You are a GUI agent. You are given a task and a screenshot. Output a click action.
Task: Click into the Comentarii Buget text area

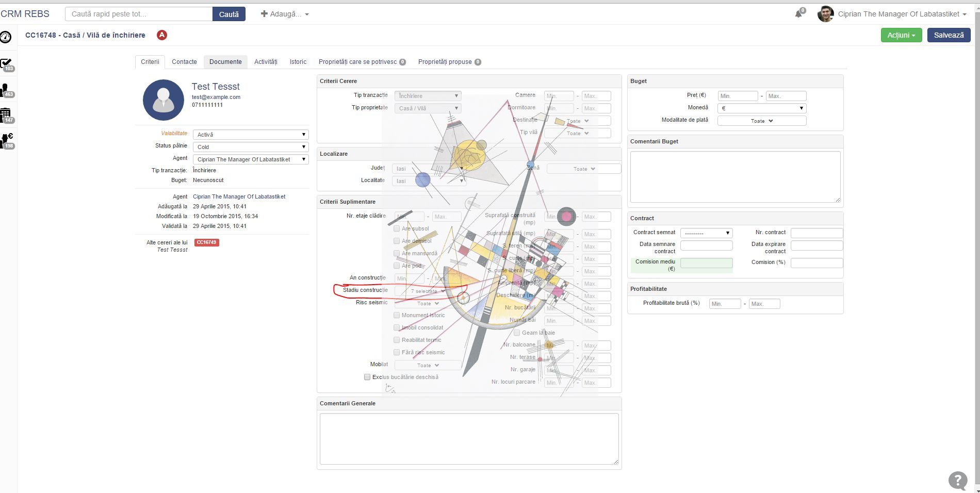[x=735, y=176]
